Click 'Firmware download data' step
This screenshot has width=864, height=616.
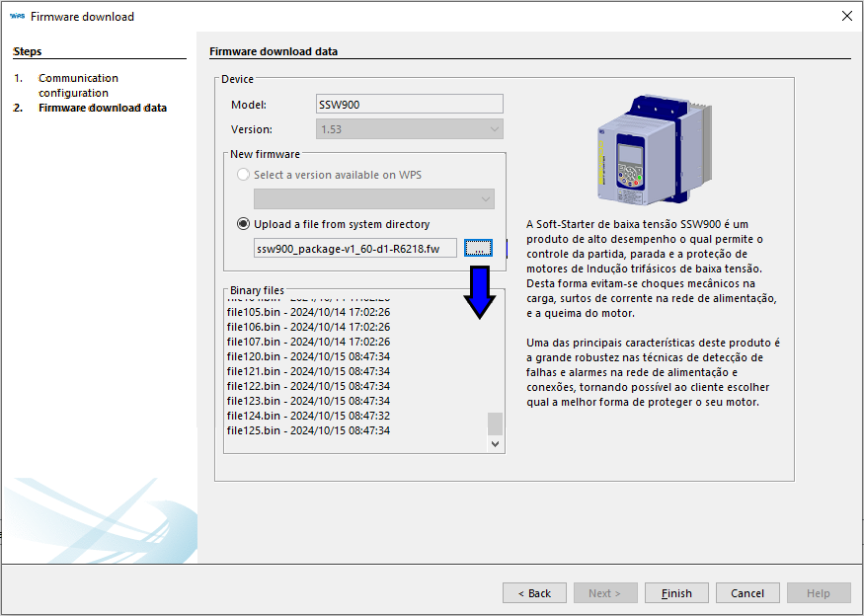(x=103, y=108)
